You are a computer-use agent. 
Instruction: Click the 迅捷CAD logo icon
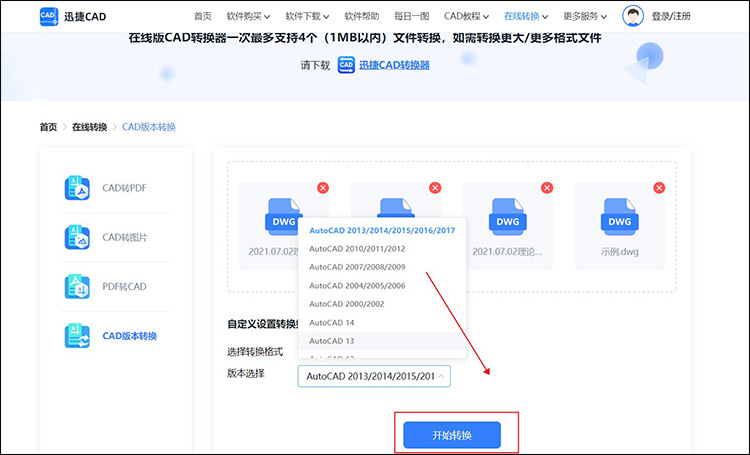tap(49, 16)
